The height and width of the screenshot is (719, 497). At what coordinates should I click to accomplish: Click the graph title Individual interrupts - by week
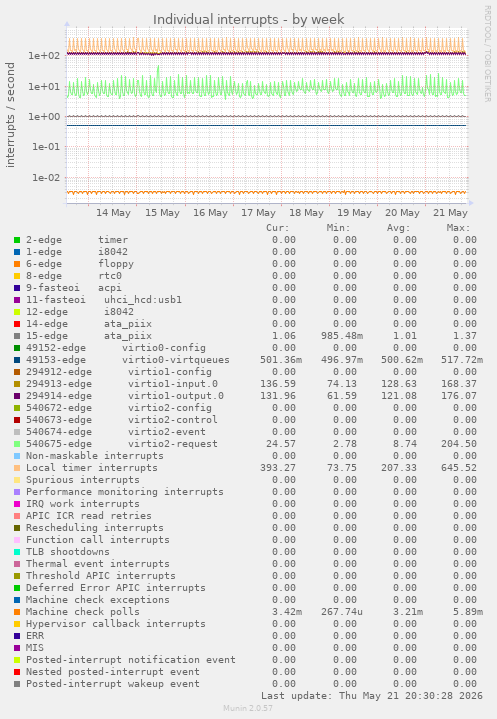(248, 20)
